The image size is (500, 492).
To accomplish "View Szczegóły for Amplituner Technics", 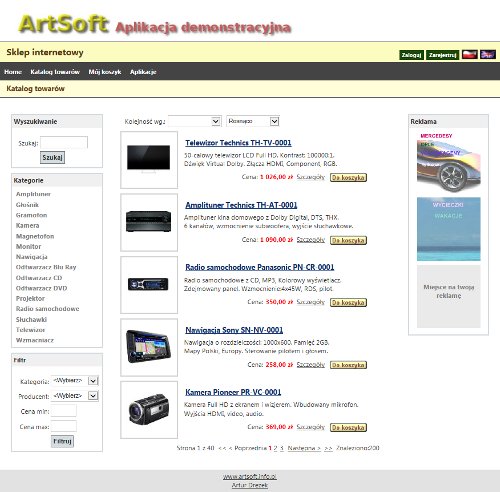I will coord(311,240).
